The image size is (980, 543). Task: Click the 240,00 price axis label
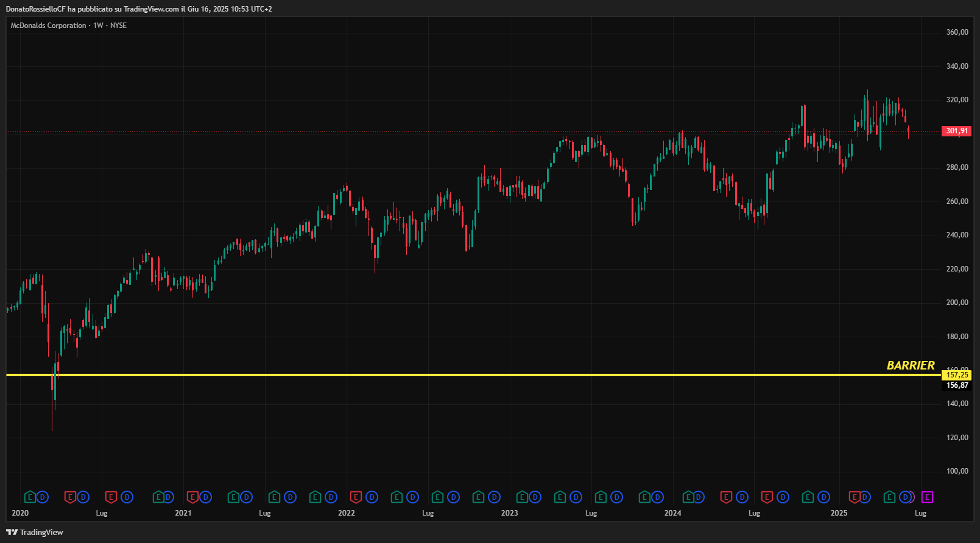click(x=957, y=235)
